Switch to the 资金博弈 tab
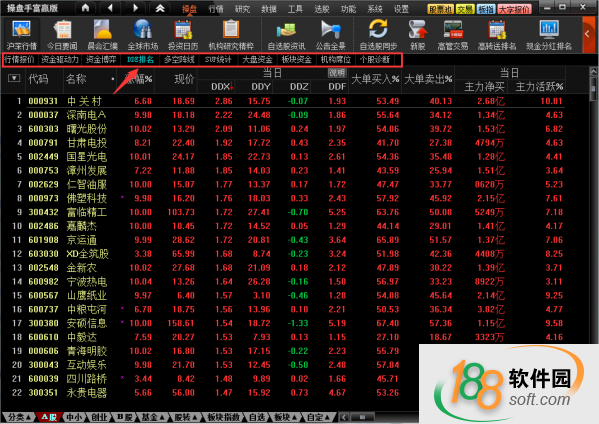This screenshot has height=424, width=599. (101, 60)
